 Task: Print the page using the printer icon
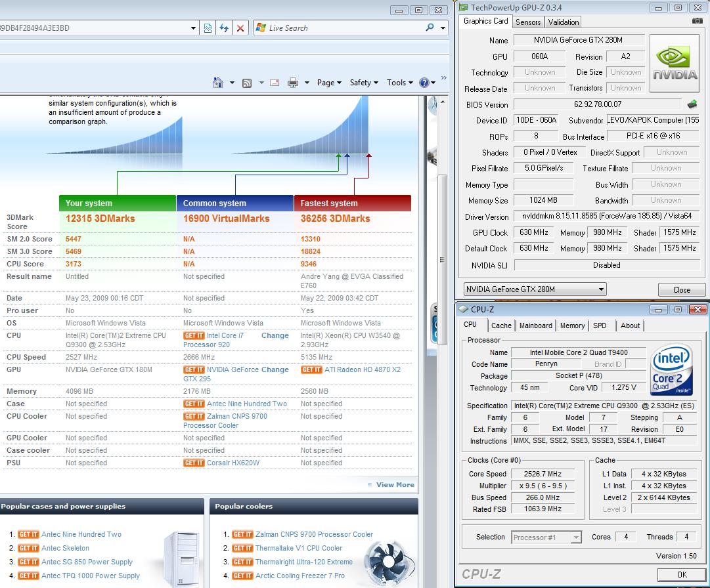(x=293, y=82)
